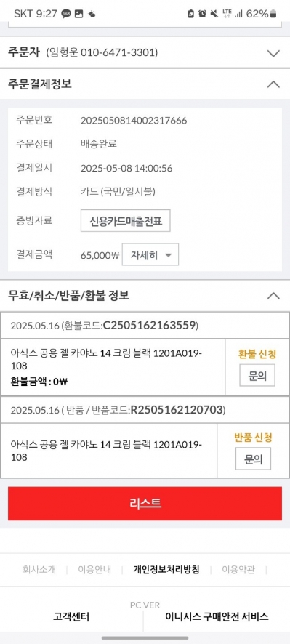The height and width of the screenshot is (644, 290).
Task: View the 신용카드매출전표 receipt
Action: [x=125, y=221]
